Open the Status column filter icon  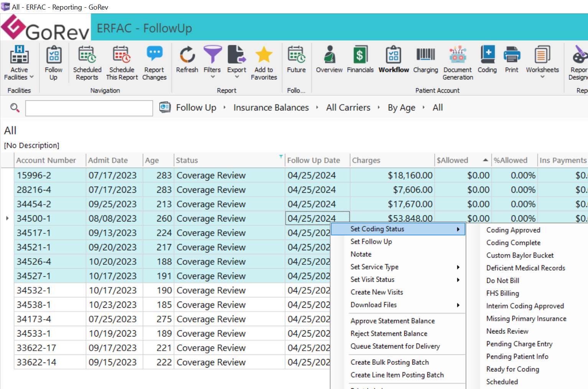(281, 156)
